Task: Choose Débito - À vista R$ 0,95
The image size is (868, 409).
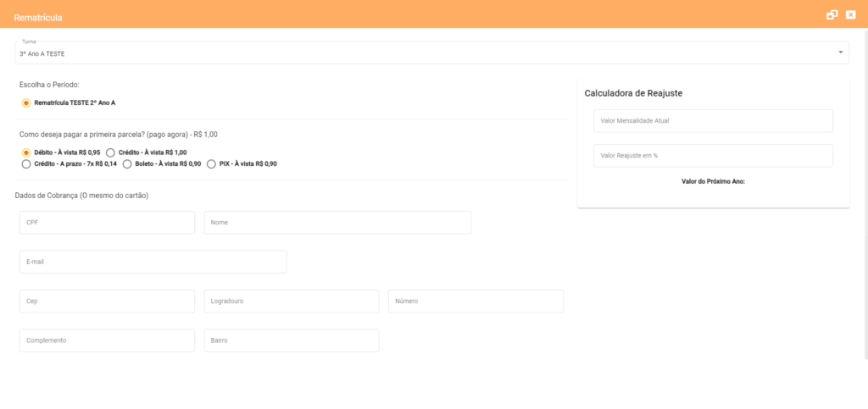Action: (26, 152)
